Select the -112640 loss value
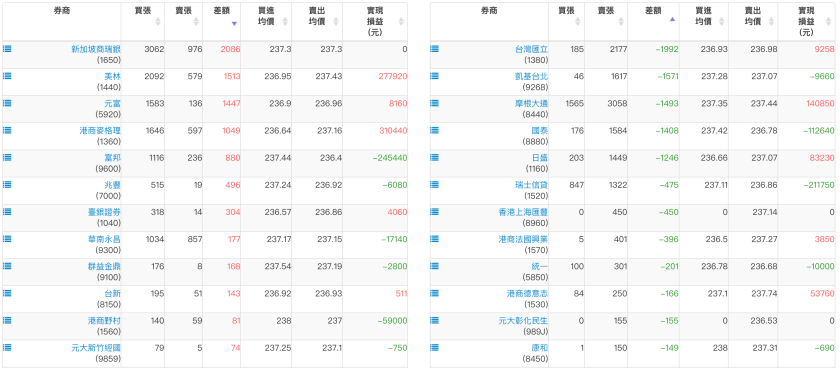This screenshot has width=840, height=368. (x=819, y=131)
